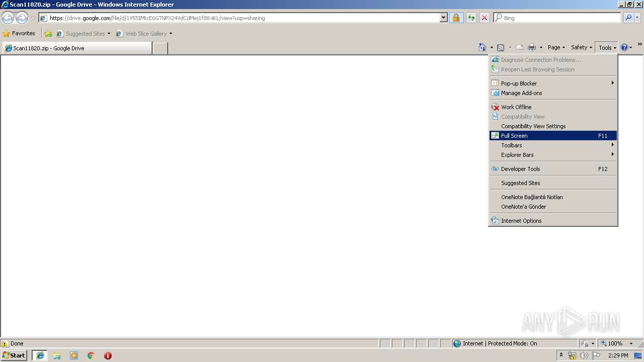
Task: Select Manage Add-ons menu item
Action: (553, 93)
